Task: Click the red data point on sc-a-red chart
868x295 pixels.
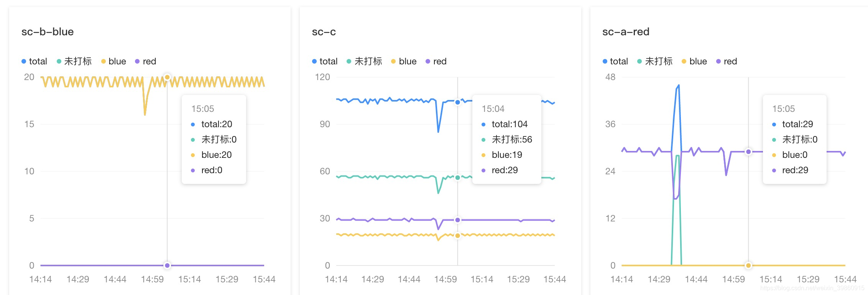Action: pos(748,152)
